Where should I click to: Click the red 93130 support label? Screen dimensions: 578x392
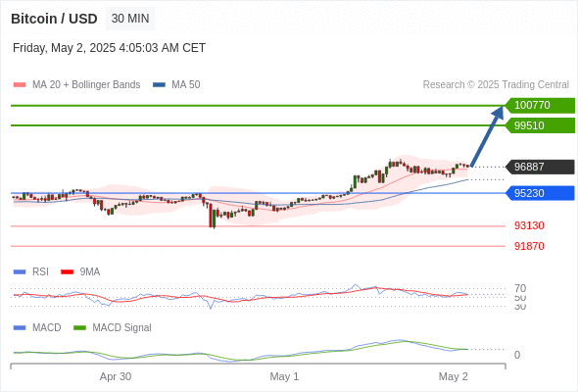[529, 225]
